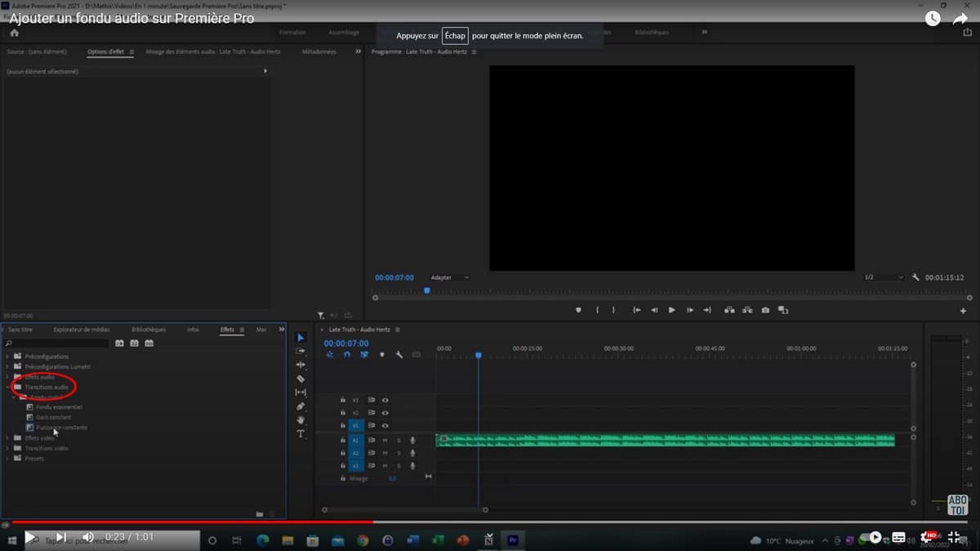
Task: Pick the Hand tool
Action: pos(301,420)
